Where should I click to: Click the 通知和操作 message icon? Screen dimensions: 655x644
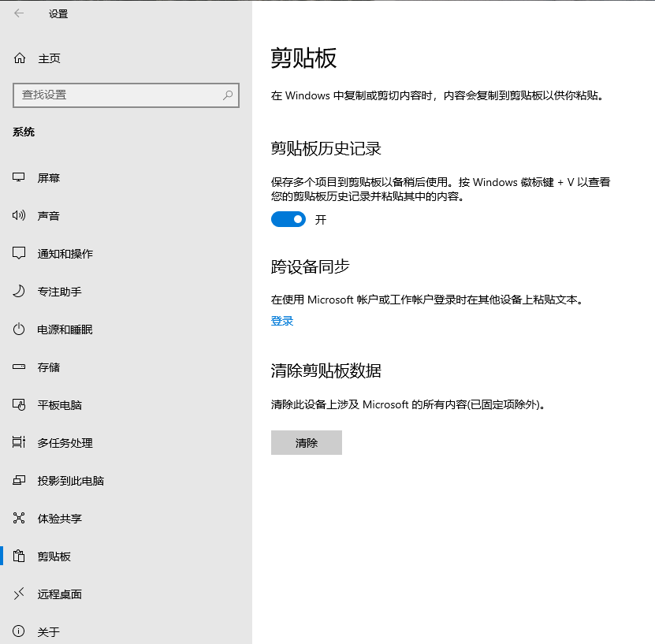(19, 253)
